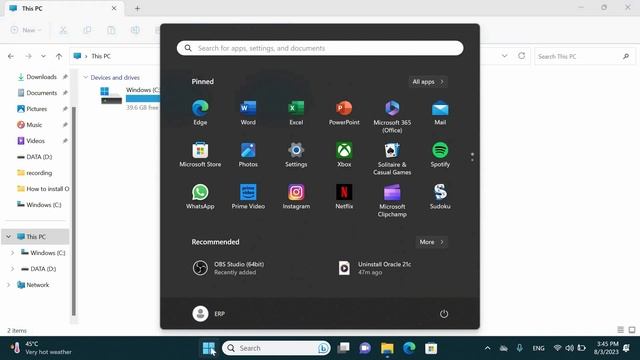
Task: Click the power button in Start menu
Action: point(444,313)
